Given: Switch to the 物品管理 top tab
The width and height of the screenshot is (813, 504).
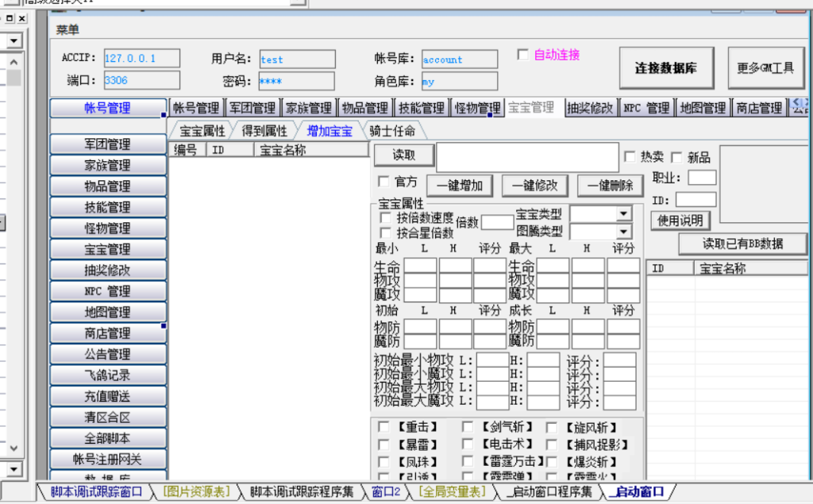Looking at the screenshot, I should coord(365,108).
